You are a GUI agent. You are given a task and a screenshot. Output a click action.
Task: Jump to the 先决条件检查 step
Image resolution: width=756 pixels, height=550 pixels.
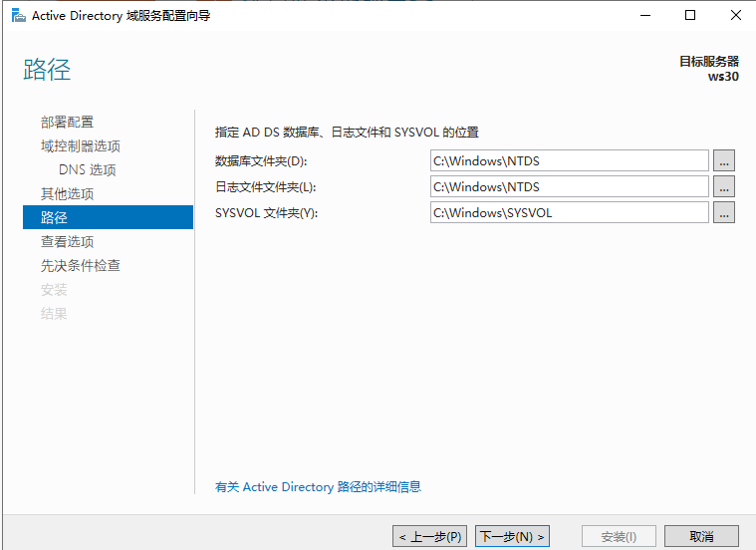(x=80, y=265)
